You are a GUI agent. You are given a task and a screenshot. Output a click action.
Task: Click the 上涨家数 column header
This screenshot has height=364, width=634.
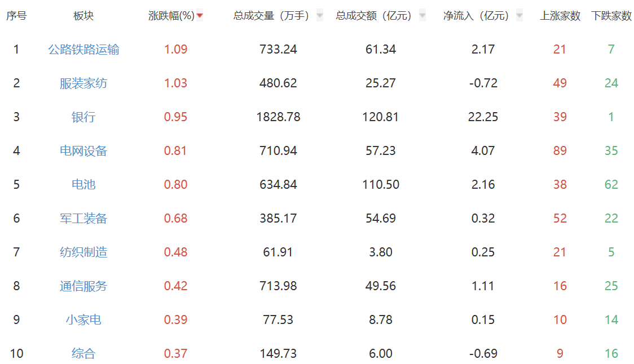pyautogui.click(x=560, y=16)
